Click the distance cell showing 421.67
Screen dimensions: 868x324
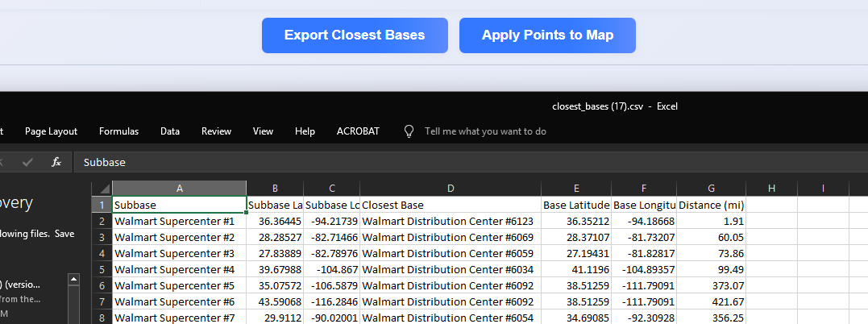[711, 301]
